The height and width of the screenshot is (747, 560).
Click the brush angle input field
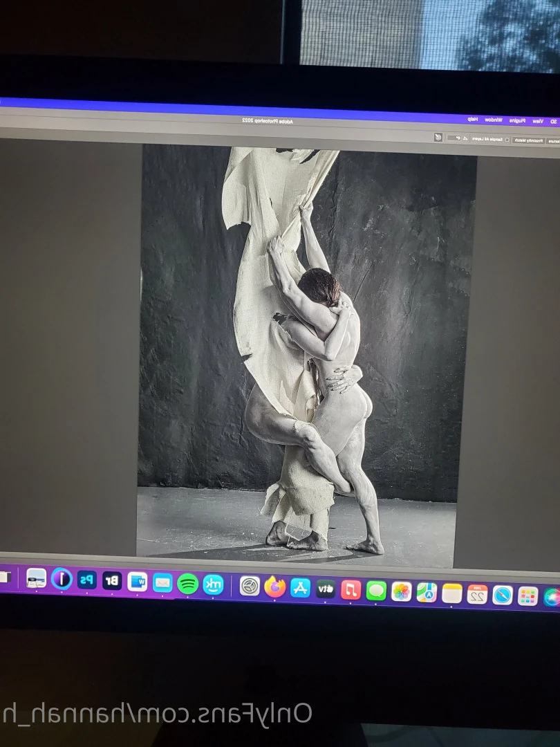455,138
